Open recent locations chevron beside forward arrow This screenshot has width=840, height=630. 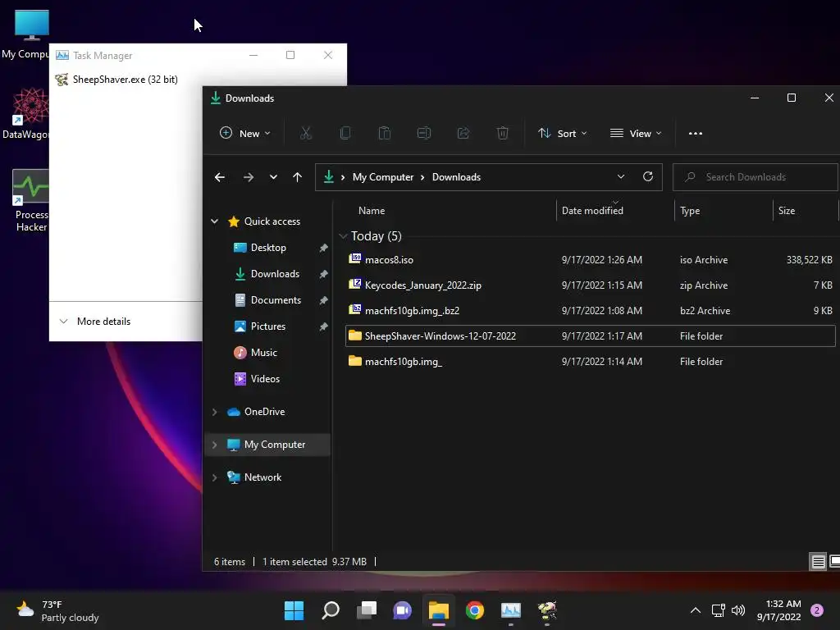click(273, 177)
